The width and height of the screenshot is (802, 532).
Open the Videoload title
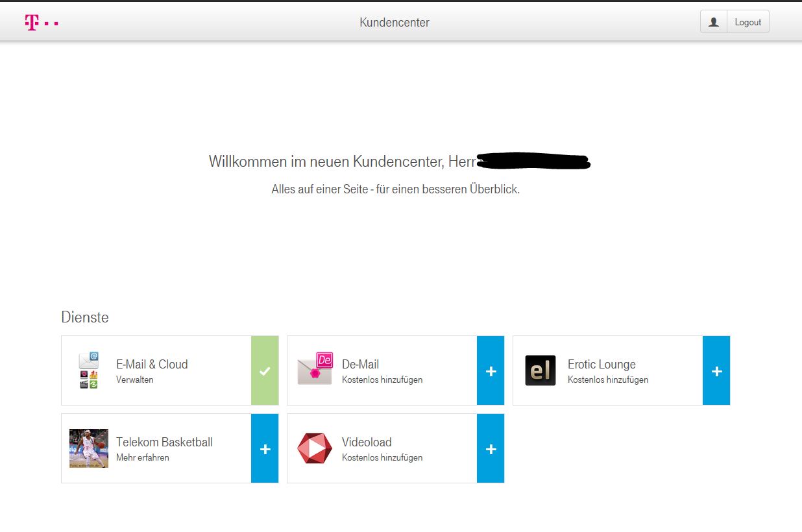(x=367, y=442)
